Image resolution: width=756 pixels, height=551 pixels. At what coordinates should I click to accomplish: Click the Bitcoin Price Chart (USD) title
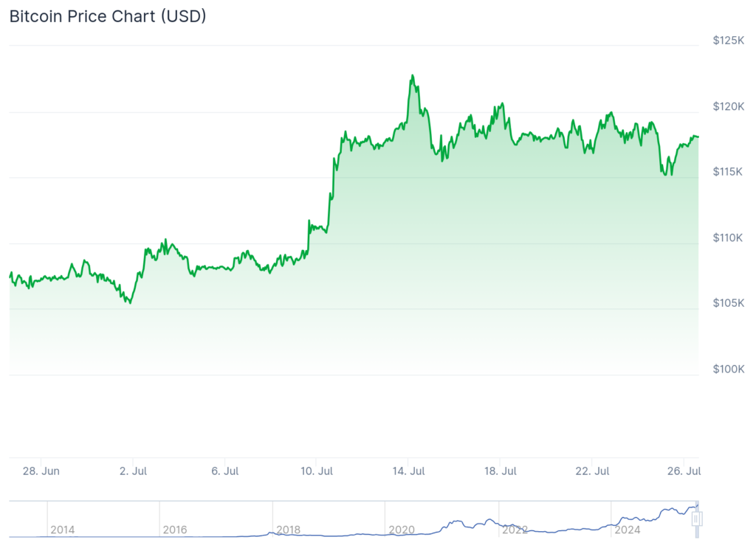tap(107, 16)
